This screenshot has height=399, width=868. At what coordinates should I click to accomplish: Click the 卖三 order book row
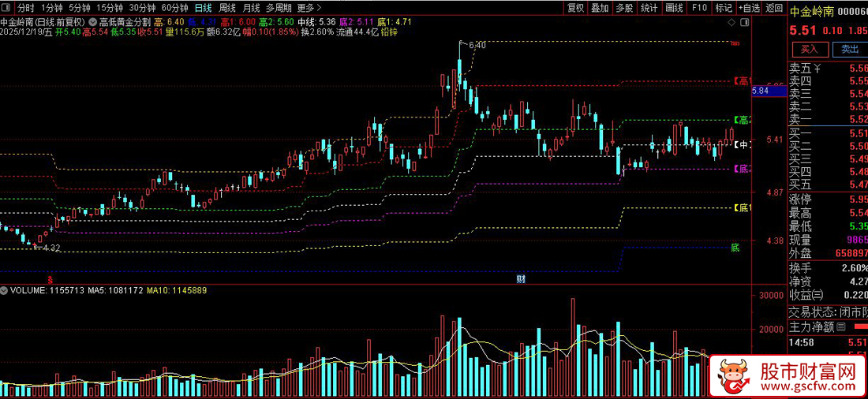coord(828,94)
